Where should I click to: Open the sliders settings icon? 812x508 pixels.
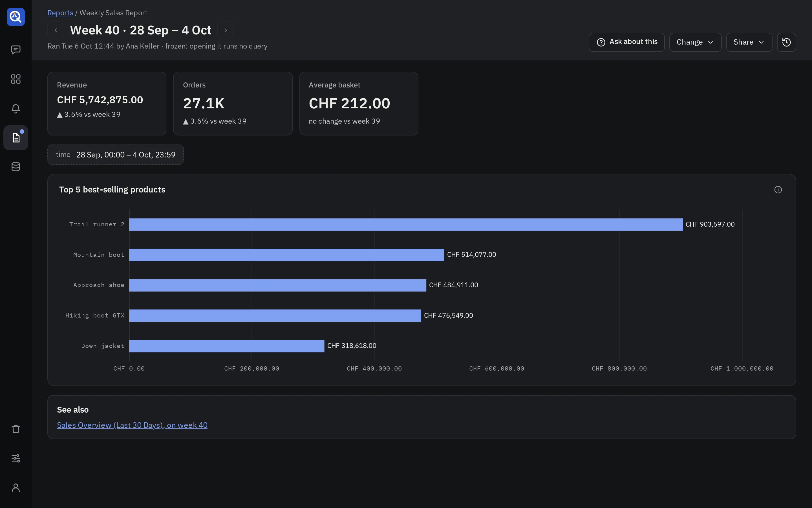[x=16, y=458]
